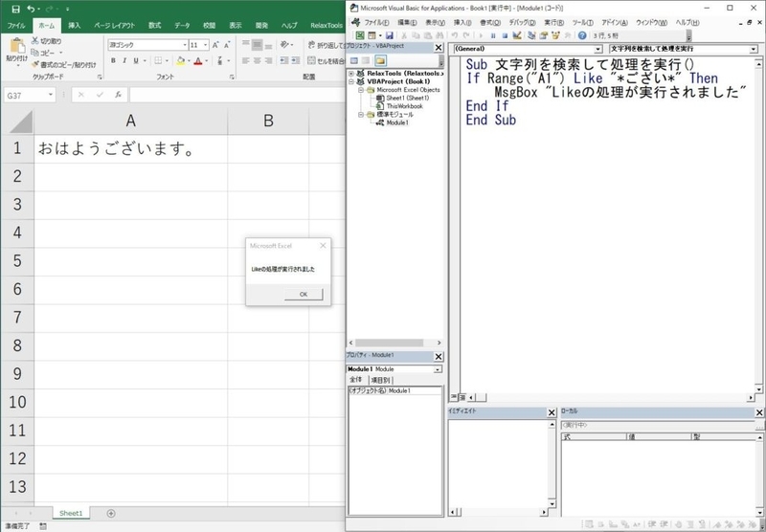Toggle center text alignment in Excel
This screenshot has height=532, width=766.
pyautogui.click(x=258, y=60)
